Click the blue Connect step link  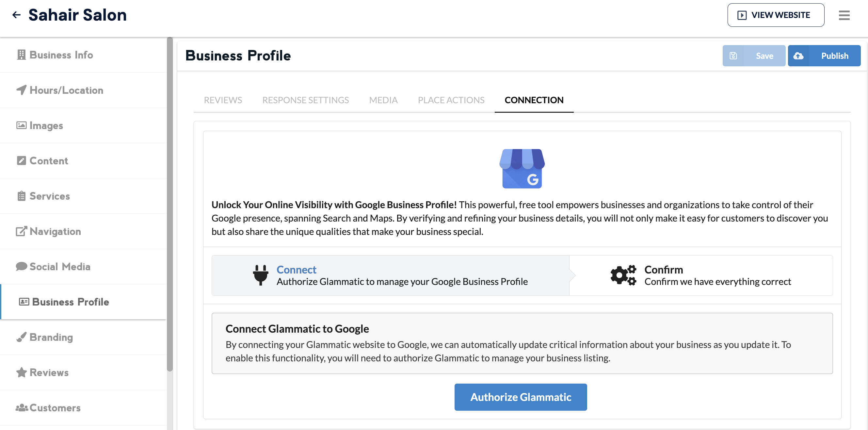296,270
